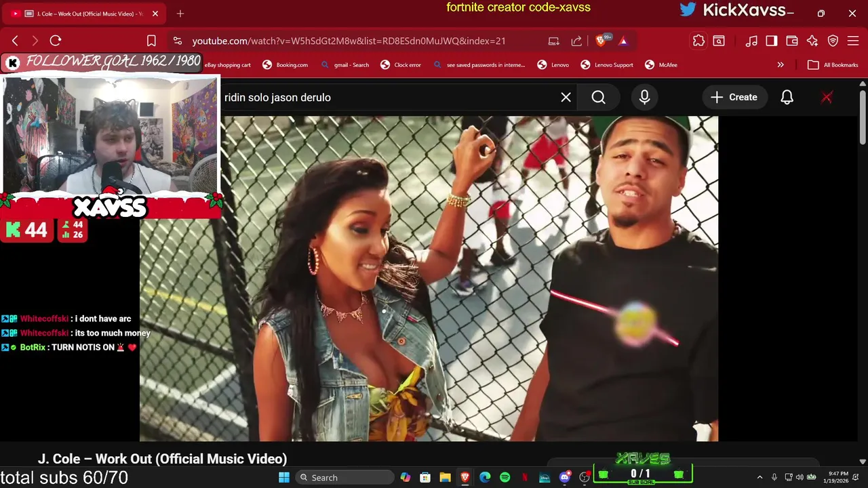Open Lenovo Support bookmark
The width and height of the screenshot is (868, 488).
607,65
